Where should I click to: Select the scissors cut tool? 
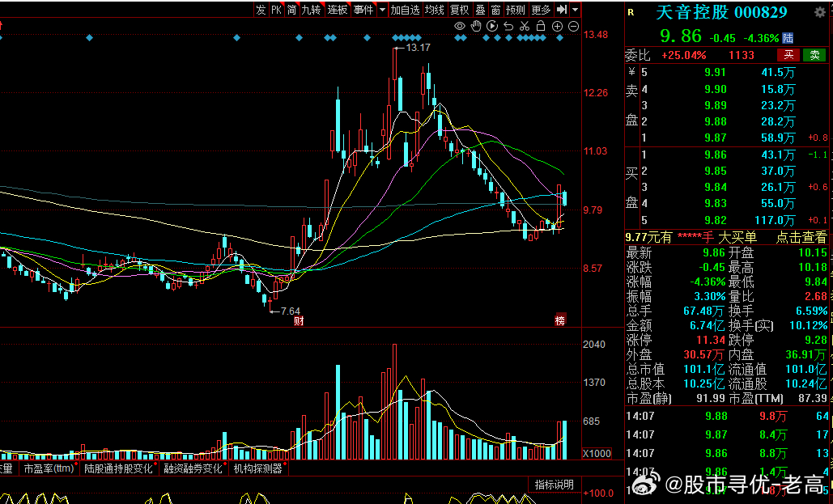(x=525, y=27)
